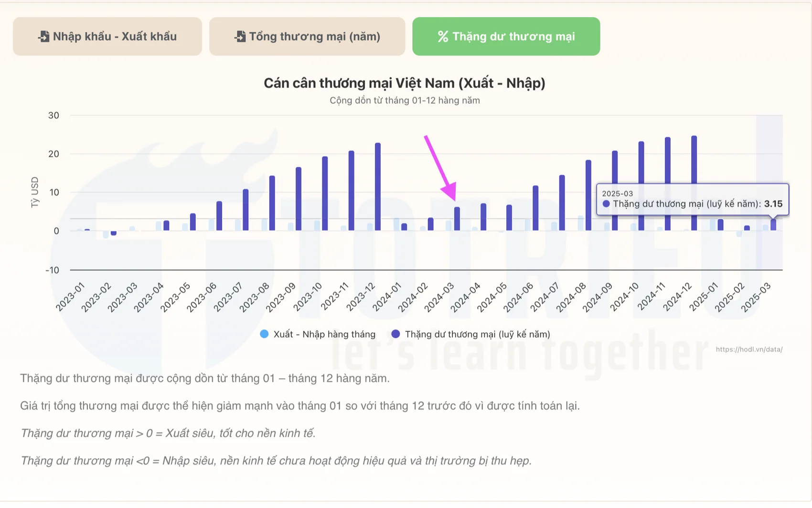Click the tallest purple bar at 2024-12
This screenshot has height=508, width=812.
[x=694, y=183]
